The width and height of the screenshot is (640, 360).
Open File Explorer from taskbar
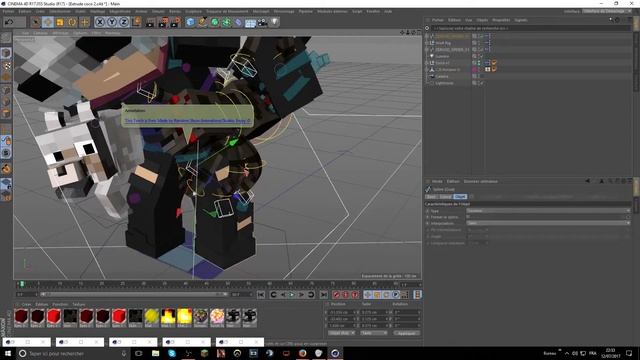pyautogui.click(x=156, y=353)
